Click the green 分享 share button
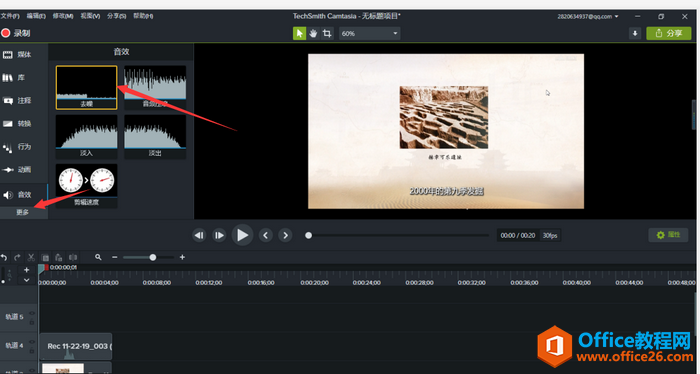 pos(668,33)
